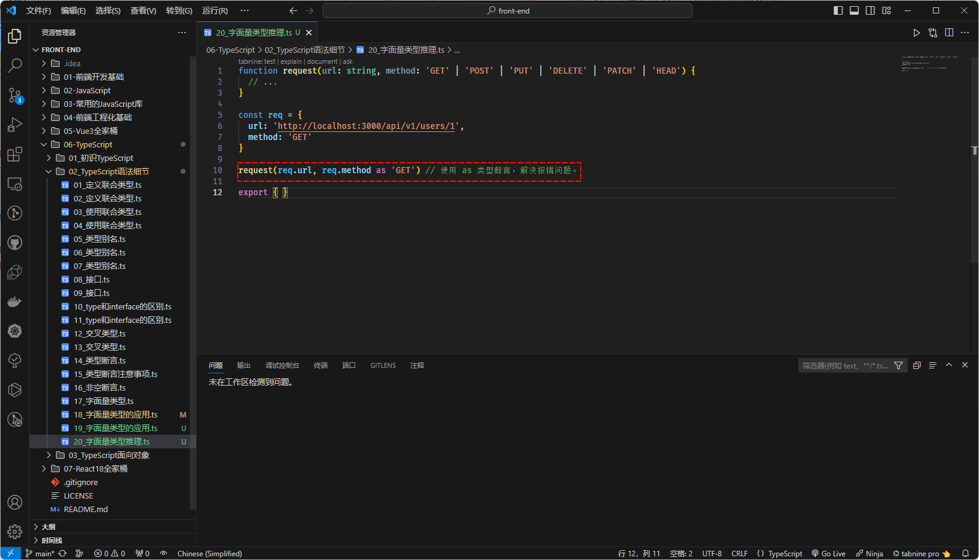Toggle the bottom panel visibility
This screenshot has height=560, width=979.
[854, 10]
